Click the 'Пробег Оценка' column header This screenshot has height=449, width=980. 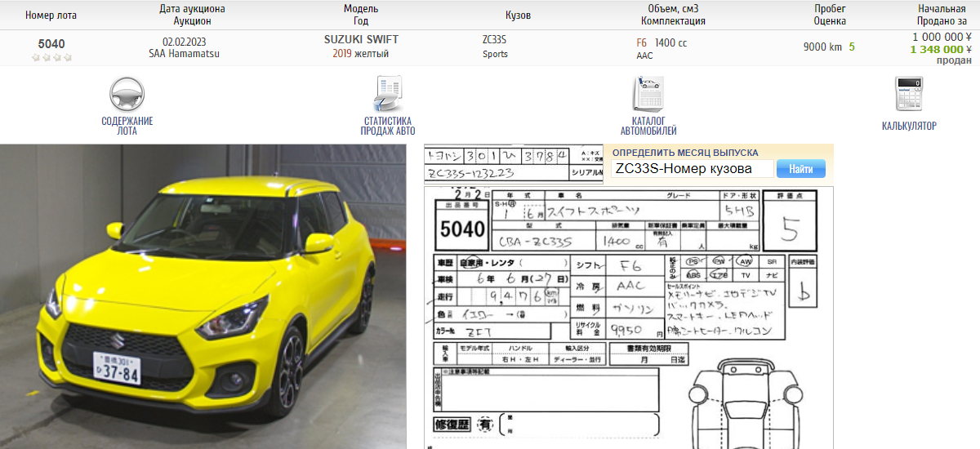(x=830, y=15)
